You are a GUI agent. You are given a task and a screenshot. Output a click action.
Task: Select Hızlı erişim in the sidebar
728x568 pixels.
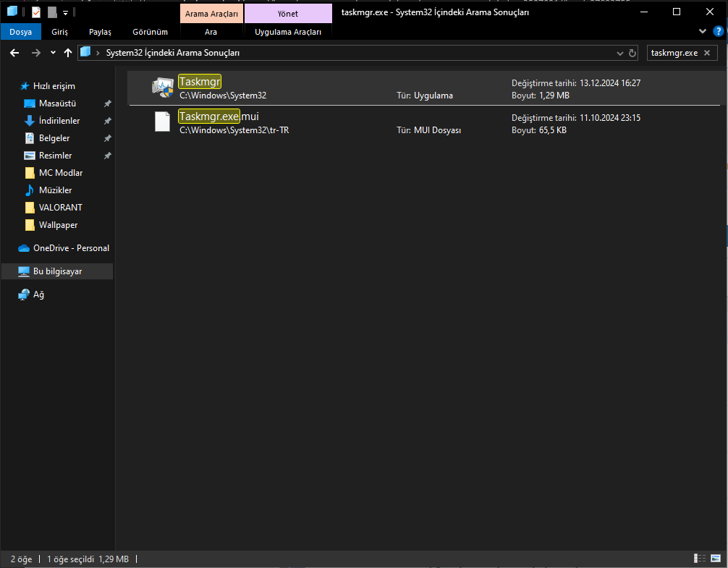click(x=54, y=86)
